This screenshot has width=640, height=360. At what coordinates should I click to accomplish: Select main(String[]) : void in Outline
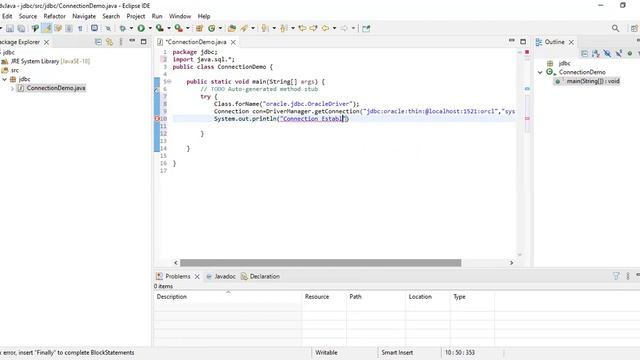coord(593,81)
